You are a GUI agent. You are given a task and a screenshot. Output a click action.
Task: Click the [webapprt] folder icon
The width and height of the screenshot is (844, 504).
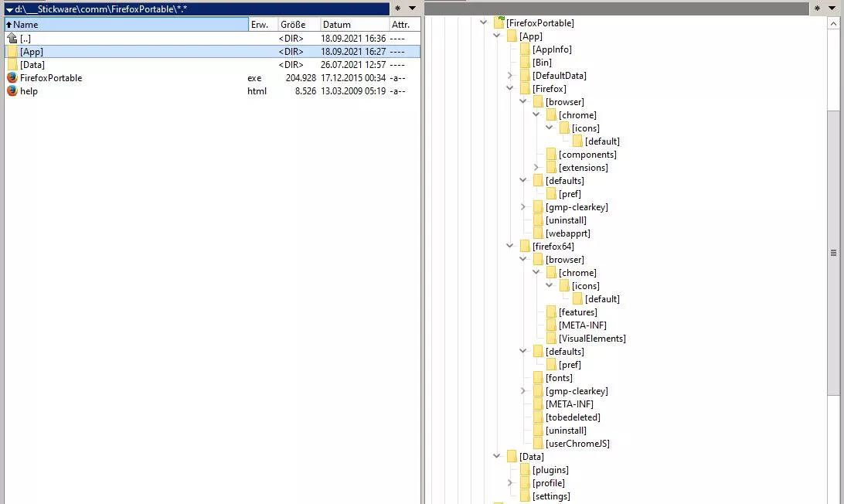tap(538, 233)
